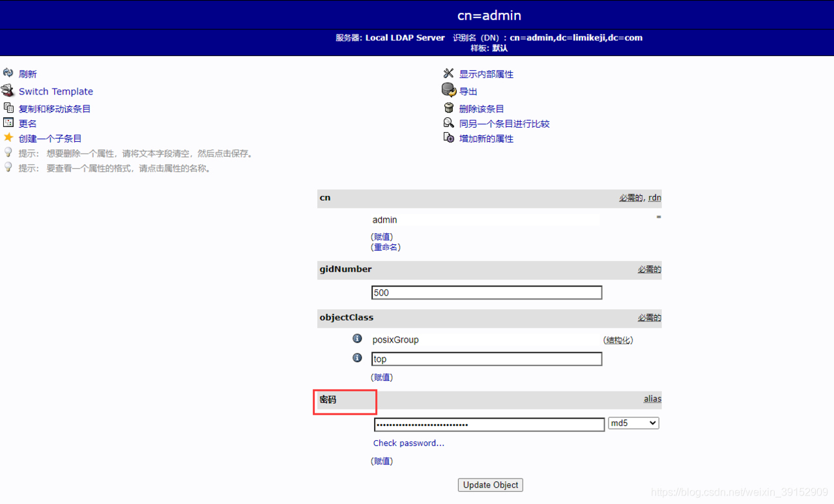834x504 pixels.
Task: Click the admin value in cn section
Action: click(x=384, y=220)
